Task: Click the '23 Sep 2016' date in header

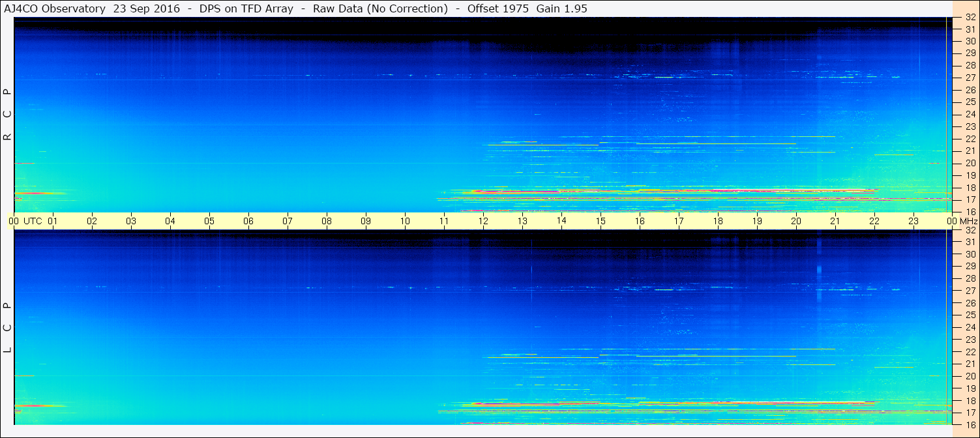Action: (x=146, y=8)
